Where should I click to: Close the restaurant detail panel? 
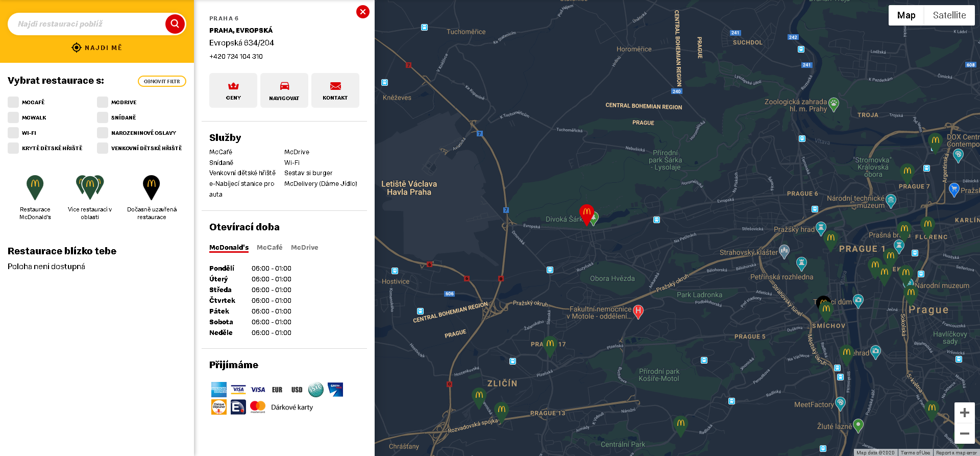[363, 12]
